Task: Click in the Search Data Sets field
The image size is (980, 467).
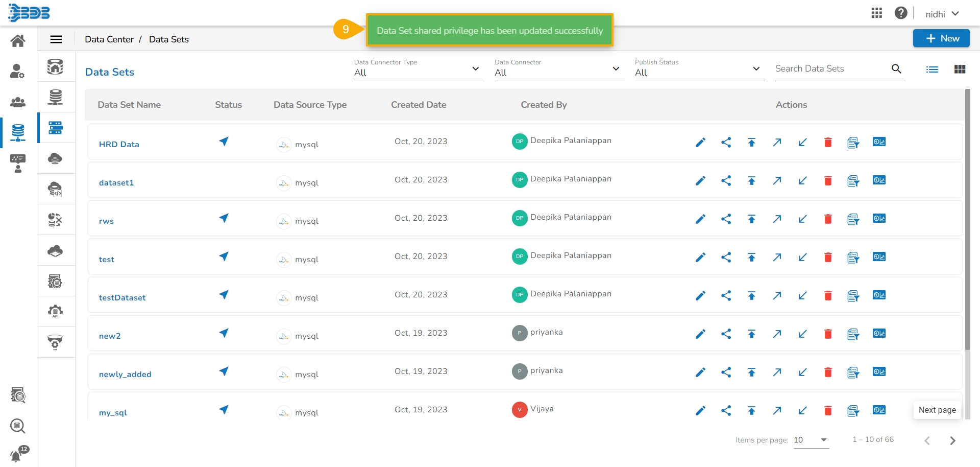Action: pyautogui.click(x=830, y=69)
